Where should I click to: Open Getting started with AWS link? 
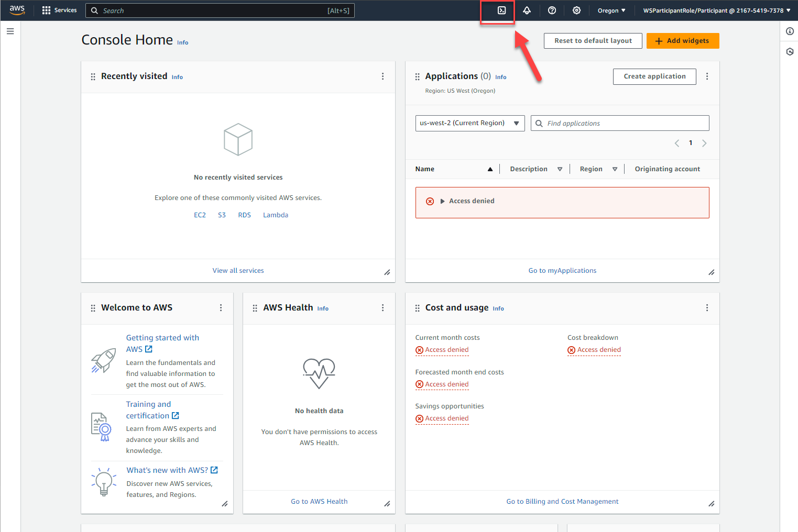point(162,343)
